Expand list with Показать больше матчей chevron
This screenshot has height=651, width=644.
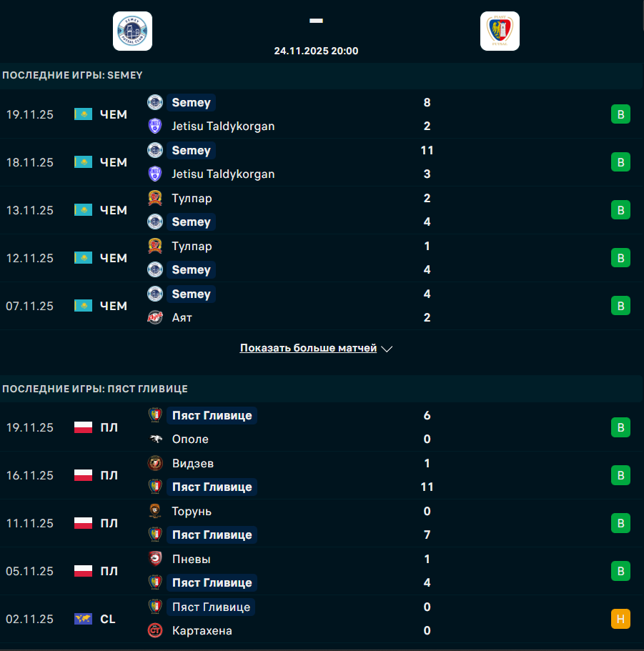pyautogui.click(x=387, y=349)
